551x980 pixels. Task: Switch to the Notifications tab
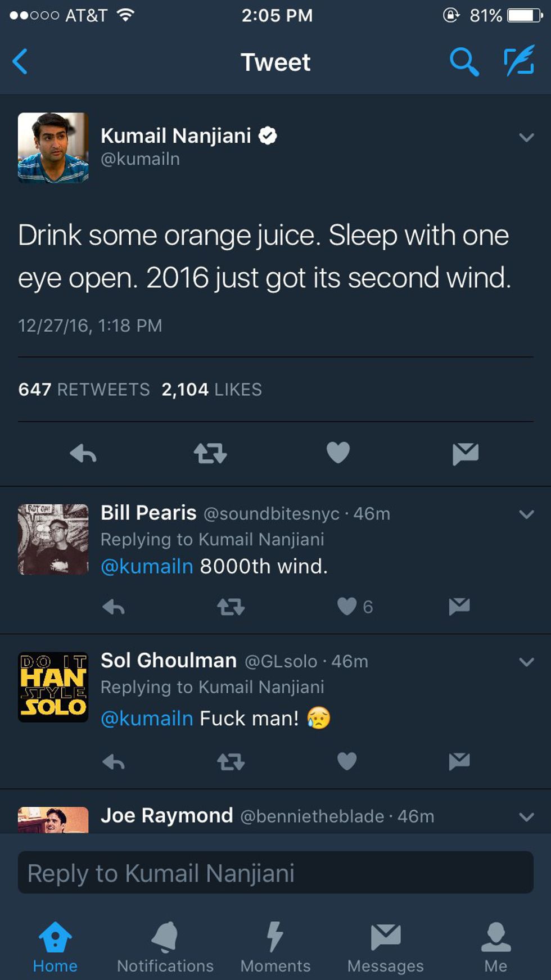(x=165, y=946)
